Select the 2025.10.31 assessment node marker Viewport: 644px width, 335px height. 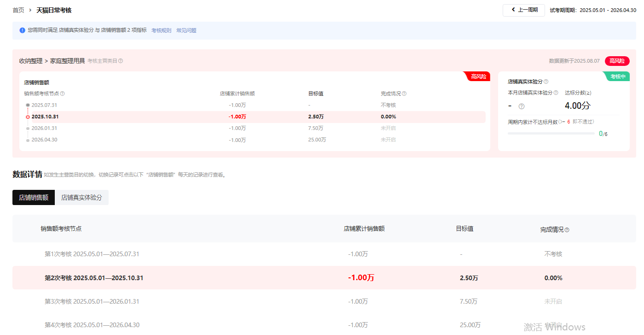[x=28, y=117]
